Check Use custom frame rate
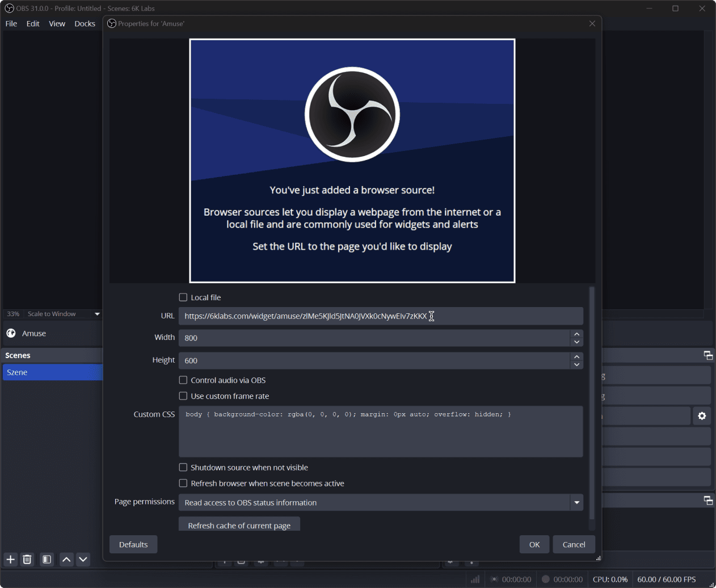 click(x=183, y=396)
